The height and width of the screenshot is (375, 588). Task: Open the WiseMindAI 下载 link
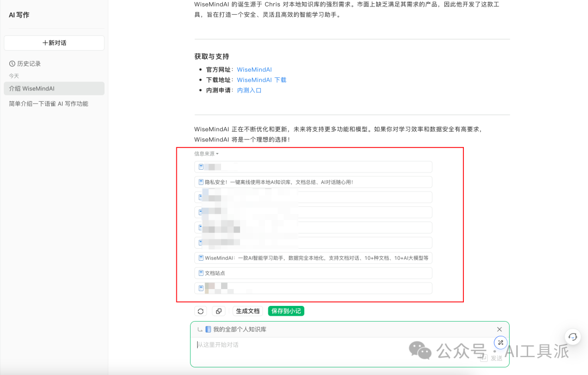[x=261, y=80]
